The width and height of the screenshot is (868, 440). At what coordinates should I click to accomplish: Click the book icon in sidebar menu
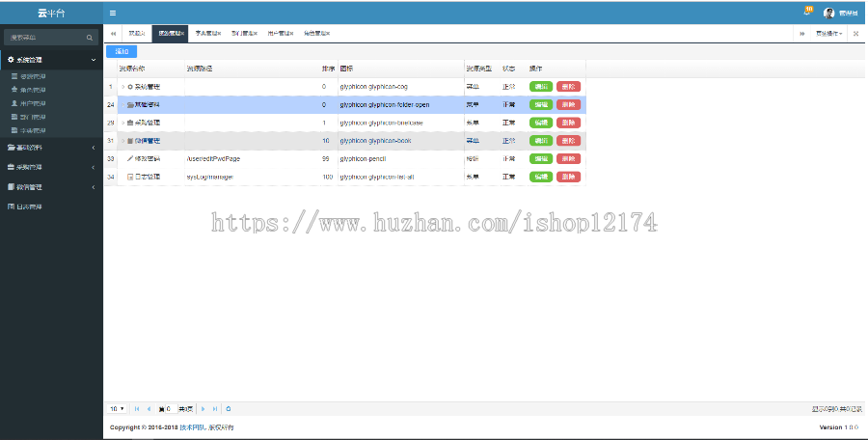11,187
